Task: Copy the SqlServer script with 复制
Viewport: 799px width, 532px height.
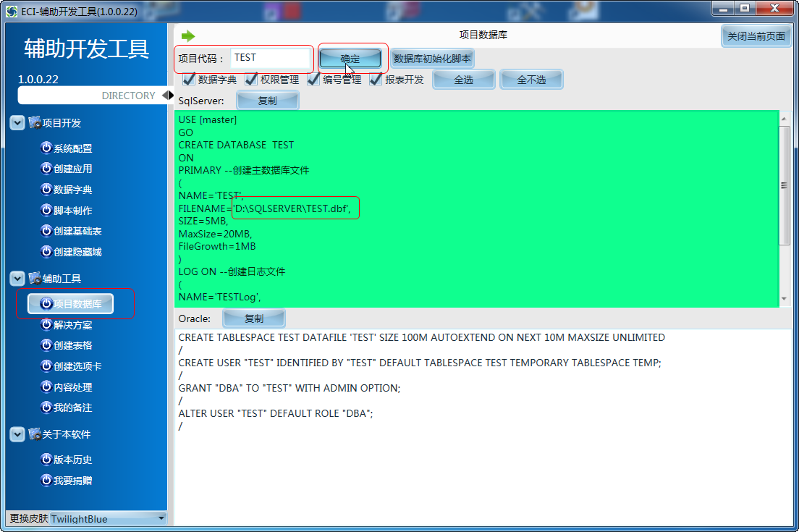Action: pyautogui.click(x=268, y=101)
